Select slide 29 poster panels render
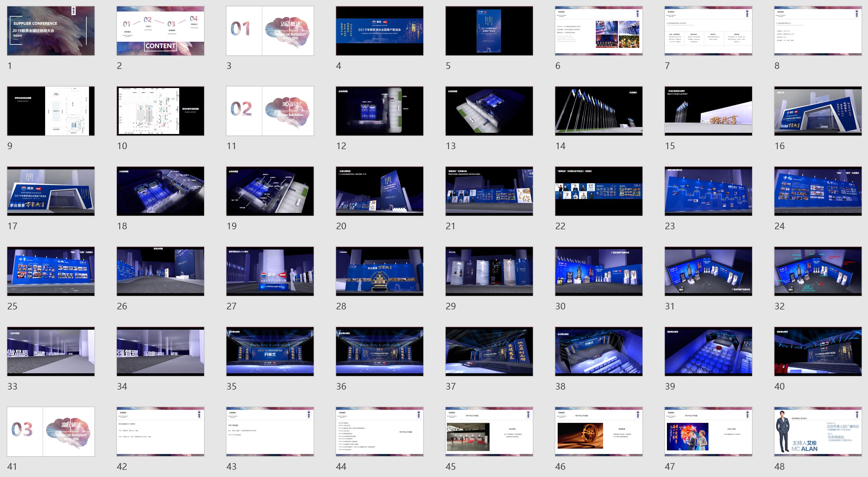The image size is (868, 477). [x=489, y=271]
